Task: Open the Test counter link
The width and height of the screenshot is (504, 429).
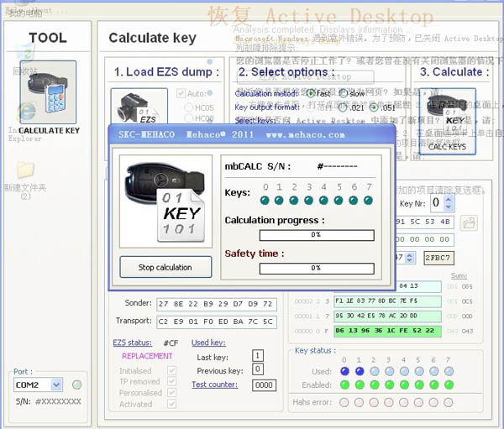Action: pos(215,385)
